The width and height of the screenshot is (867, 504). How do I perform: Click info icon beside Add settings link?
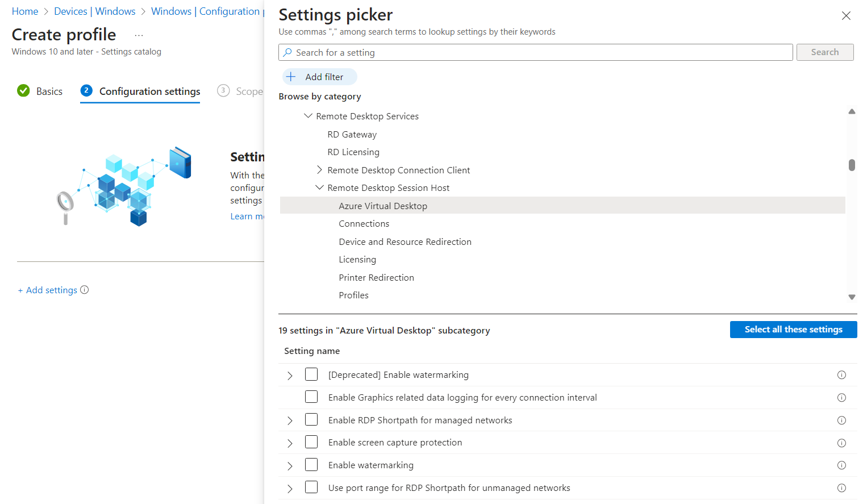click(84, 290)
